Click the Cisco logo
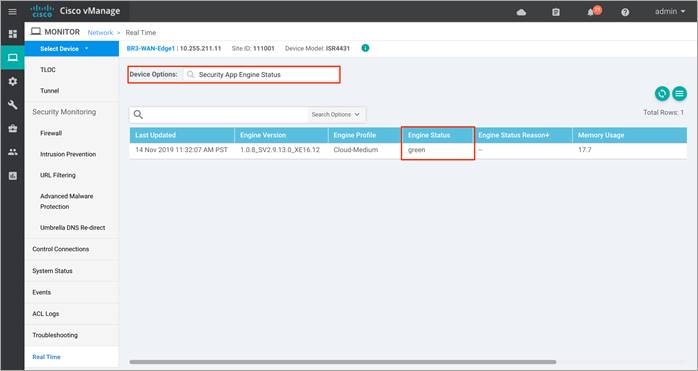Screen dimensions: 698x371 [x=42, y=11]
